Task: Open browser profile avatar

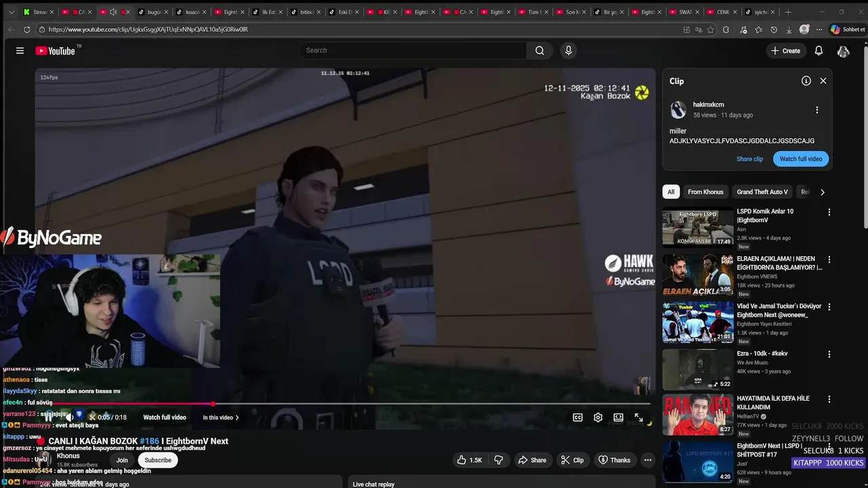Action: (804, 30)
